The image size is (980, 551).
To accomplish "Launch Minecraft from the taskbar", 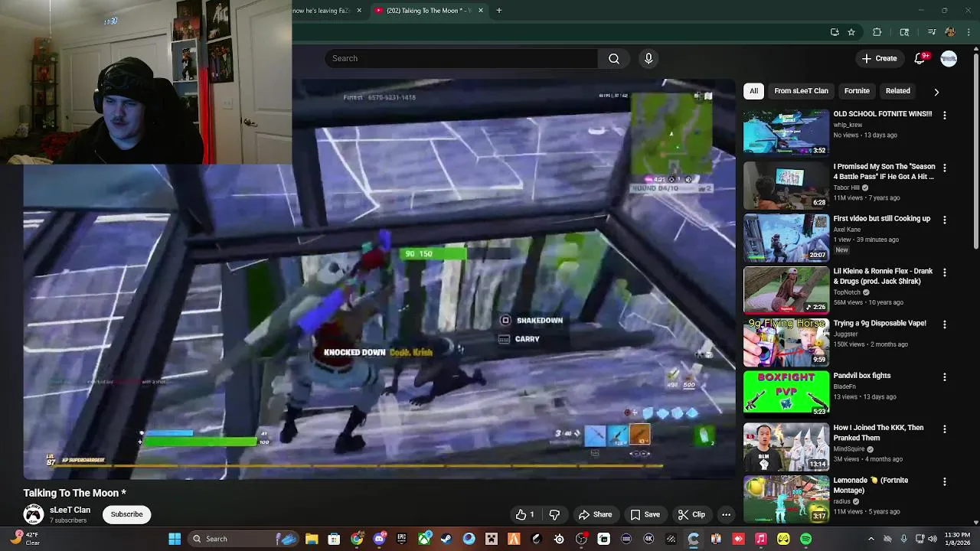I will tap(492, 539).
